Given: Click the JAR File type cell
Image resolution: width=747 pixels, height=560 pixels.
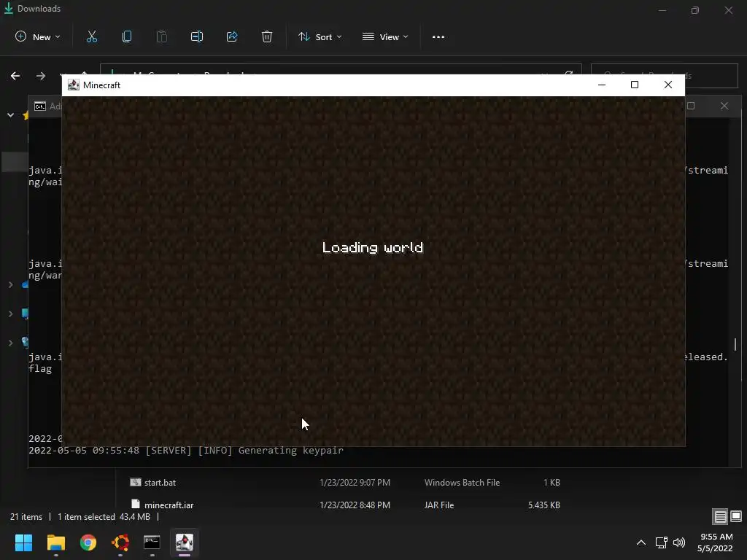Looking at the screenshot, I should point(438,505).
